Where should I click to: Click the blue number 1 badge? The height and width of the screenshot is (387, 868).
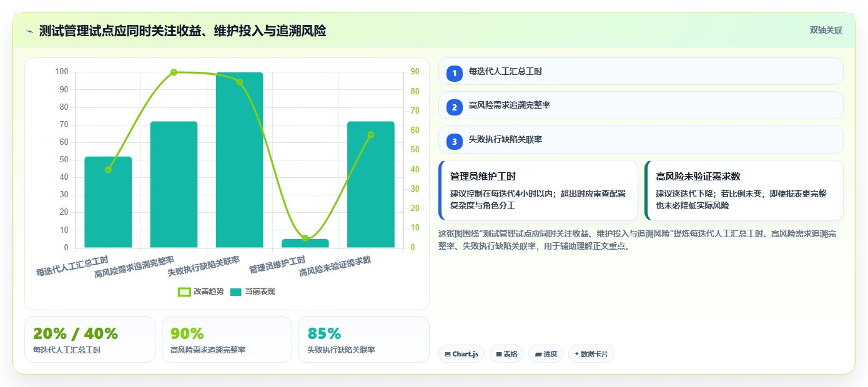455,73
